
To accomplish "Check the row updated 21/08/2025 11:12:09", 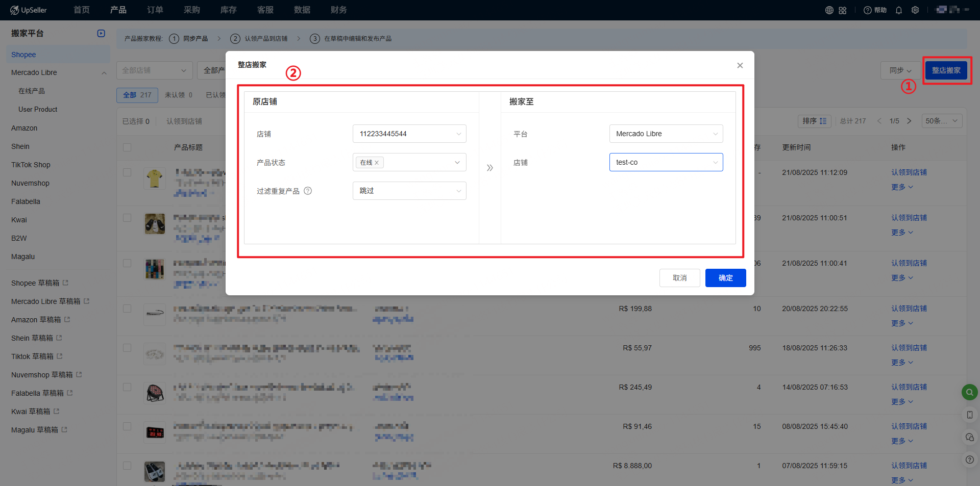I will point(127,172).
